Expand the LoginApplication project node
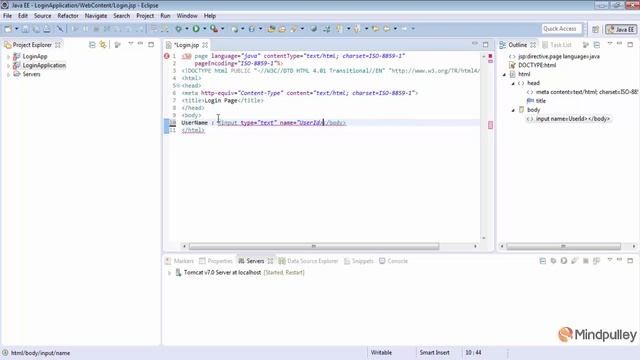The width and height of the screenshot is (640, 360). tap(9, 66)
